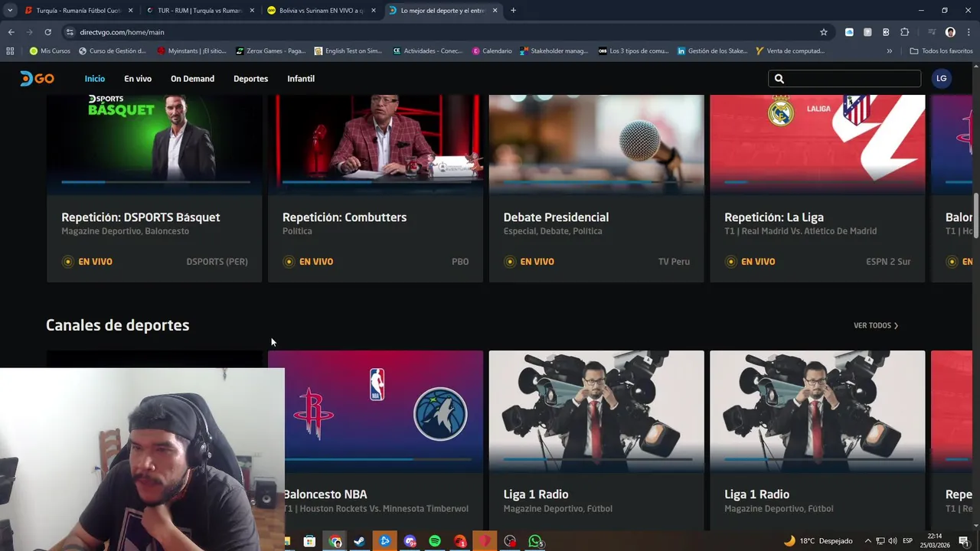Click EN VIVO on TV Peru card
The width and height of the screenshot is (980, 551).
click(530, 262)
